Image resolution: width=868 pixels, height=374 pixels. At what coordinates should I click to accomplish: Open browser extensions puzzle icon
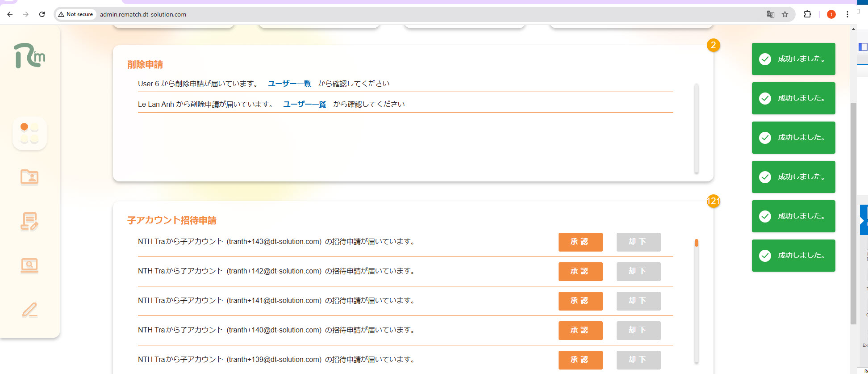[x=807, y=14]
